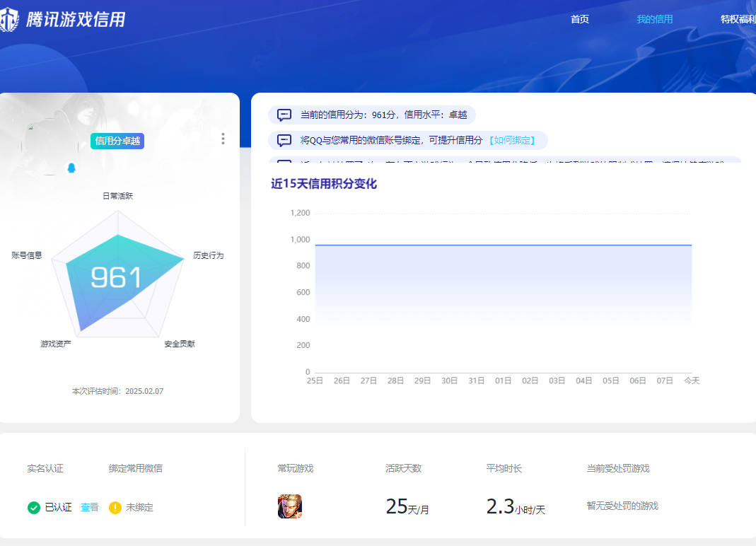Click the 01日 date on the x-axis
Screen dimensions: 756x546
[504, 381]
